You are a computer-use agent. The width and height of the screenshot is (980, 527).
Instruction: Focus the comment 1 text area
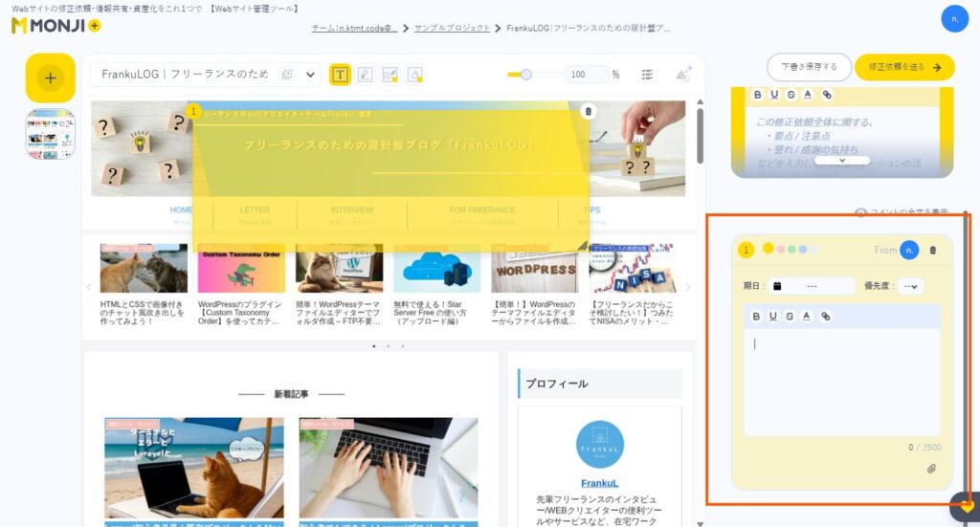point(842,383)
